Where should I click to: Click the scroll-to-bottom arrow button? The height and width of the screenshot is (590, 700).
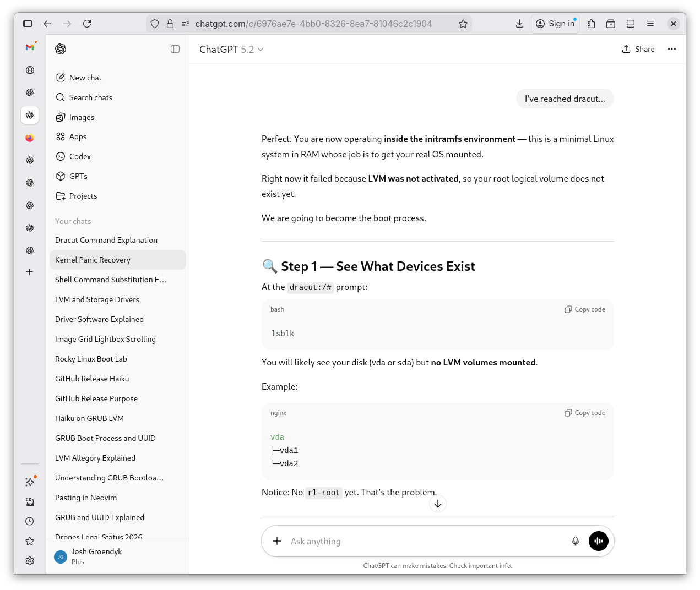coord(437,504)
